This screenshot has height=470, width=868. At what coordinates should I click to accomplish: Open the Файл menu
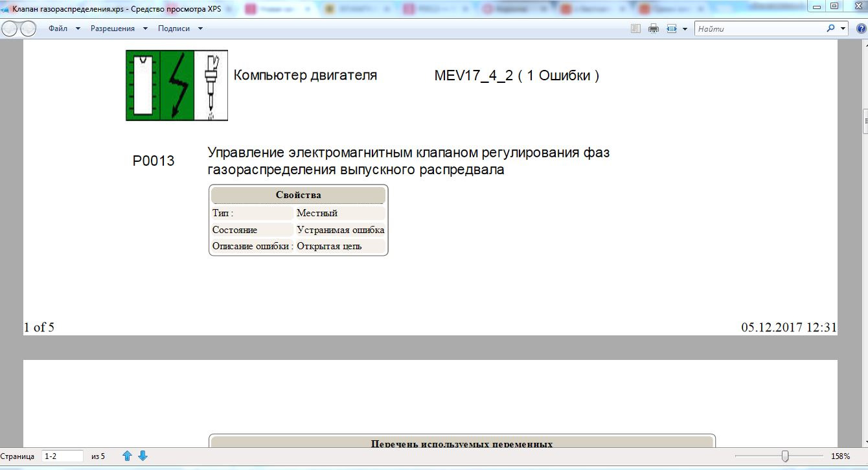click(x=64, y=28)
